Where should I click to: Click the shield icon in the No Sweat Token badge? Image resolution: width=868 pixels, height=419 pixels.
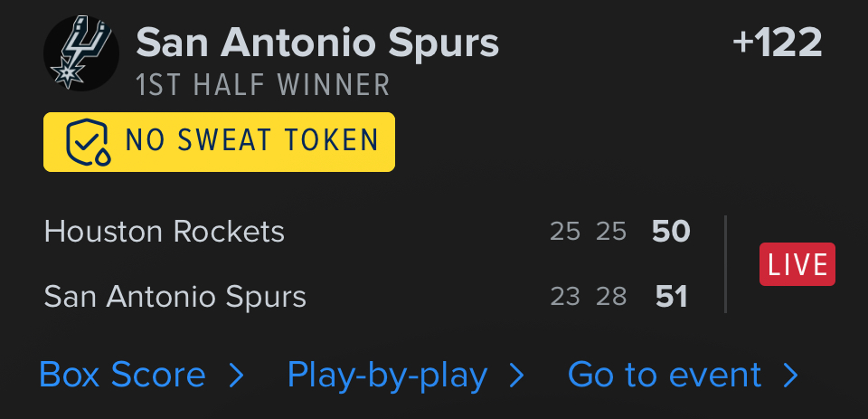(x=87, y=141)
